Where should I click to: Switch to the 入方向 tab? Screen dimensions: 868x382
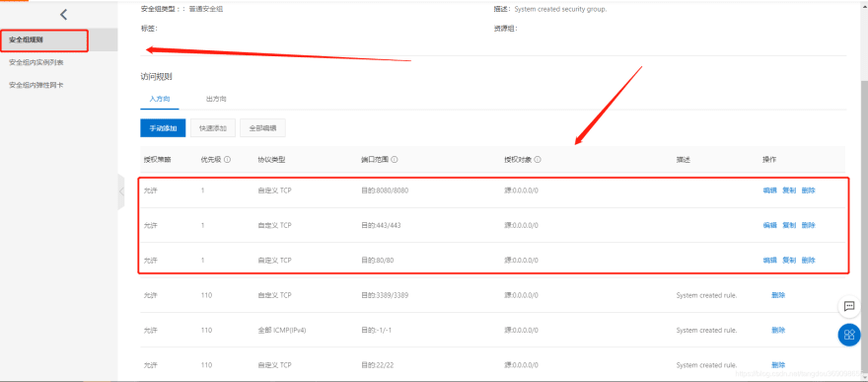tap(160, 99)
